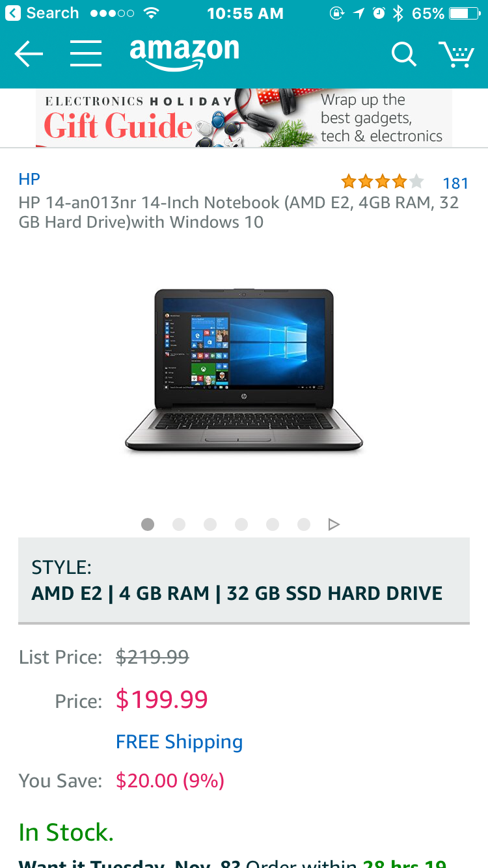Open the Electronics Holiday Gift Guide banner
The height and width of the screenshot is (868, 488).
point(244,118)
